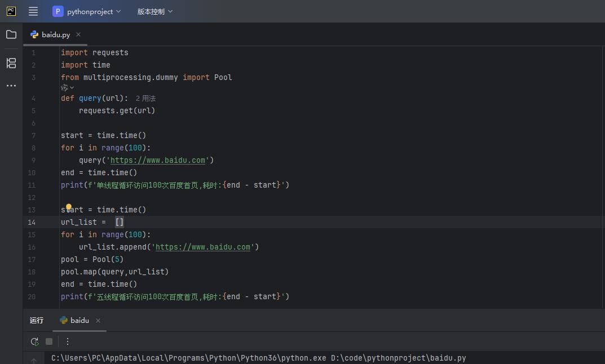The height and width of the screenshot is (364, 605).
Task: Click the '2 用法' usages hint
Action: [145, 99]
